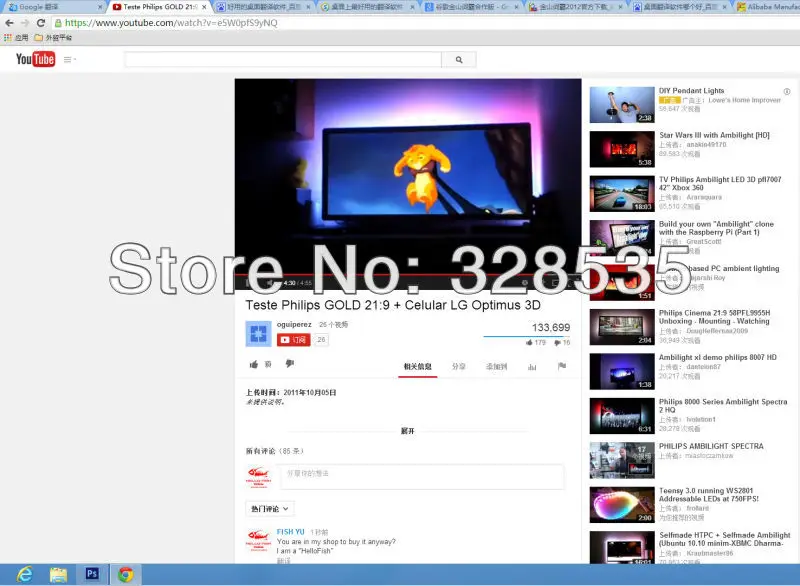Open Philips 8000 Series Ambilight Spectra thumbnail

click(622, 416)
